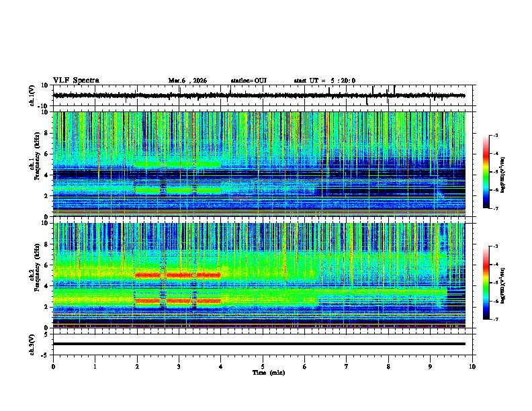Viewport: 532px width, 411px height.
Task: Click the ch.1 color scale bar
Action: pos(486,172)
